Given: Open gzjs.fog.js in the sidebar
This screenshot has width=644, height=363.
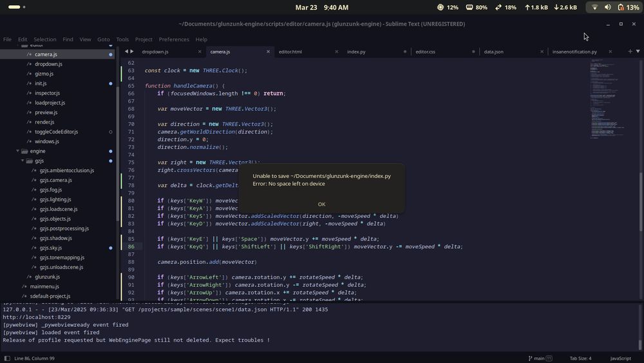Looking at the screenshot, I should pyautogui.click(x=51, y=190).
